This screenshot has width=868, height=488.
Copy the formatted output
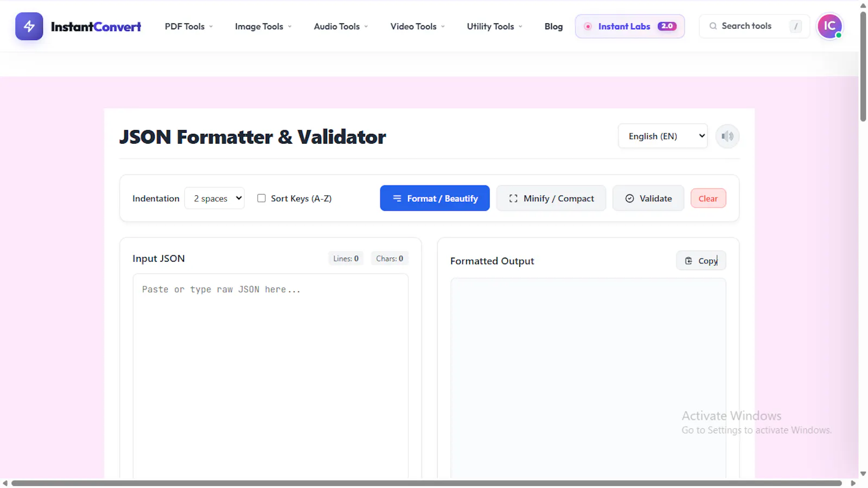tap(701, 261)
